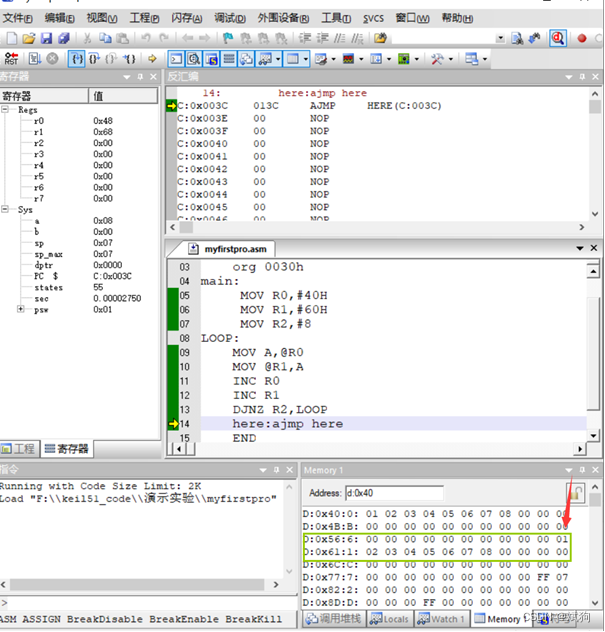This screenshot has height=632, width=605.
Task: Insert a bookmark with the flag icon
Action: point(228,38)
